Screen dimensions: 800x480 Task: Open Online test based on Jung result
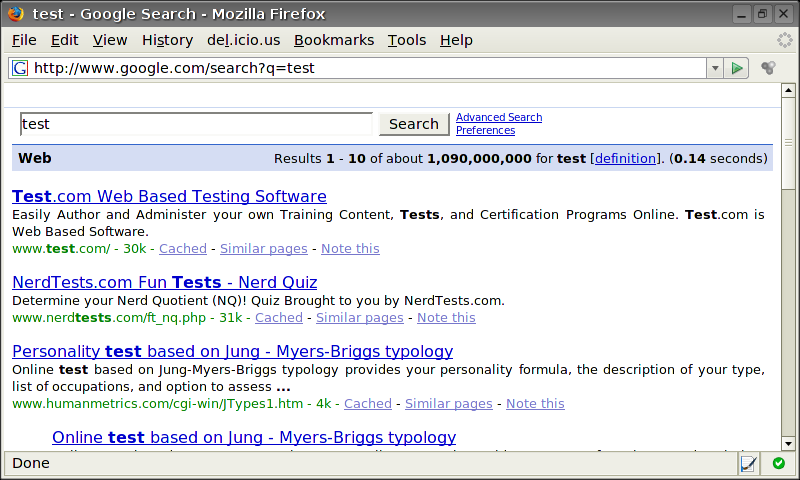254,437
